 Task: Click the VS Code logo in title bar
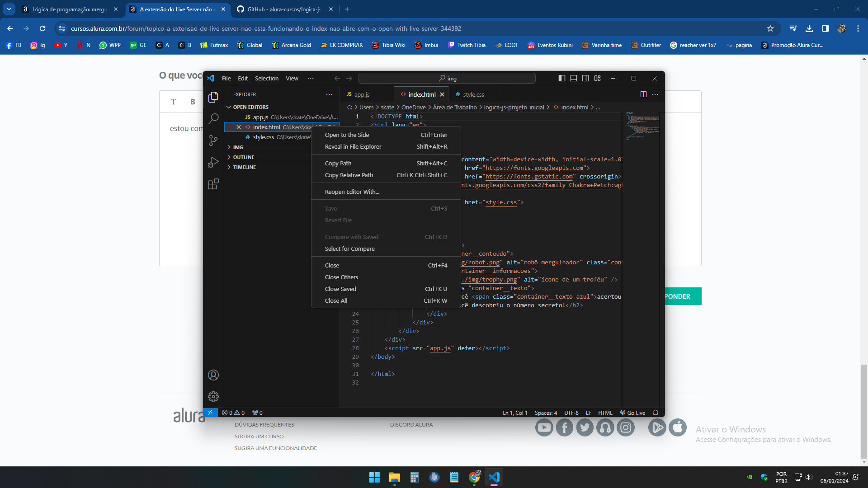[x=211, y=78]
